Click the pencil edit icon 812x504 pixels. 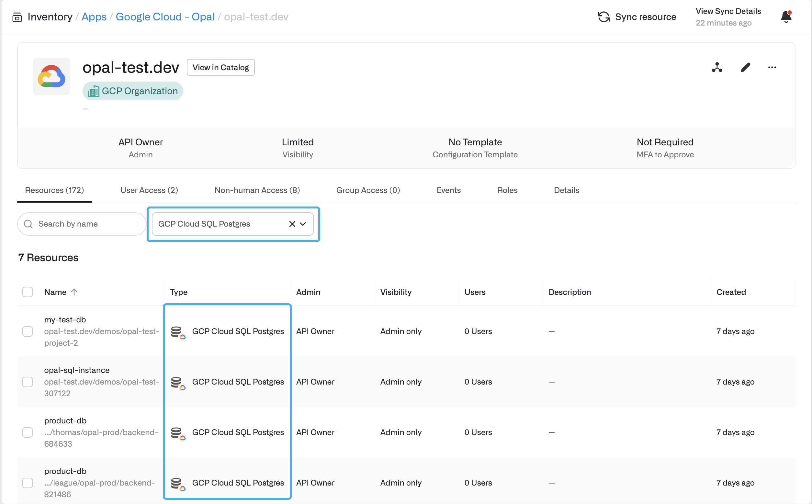coord(745,67)
